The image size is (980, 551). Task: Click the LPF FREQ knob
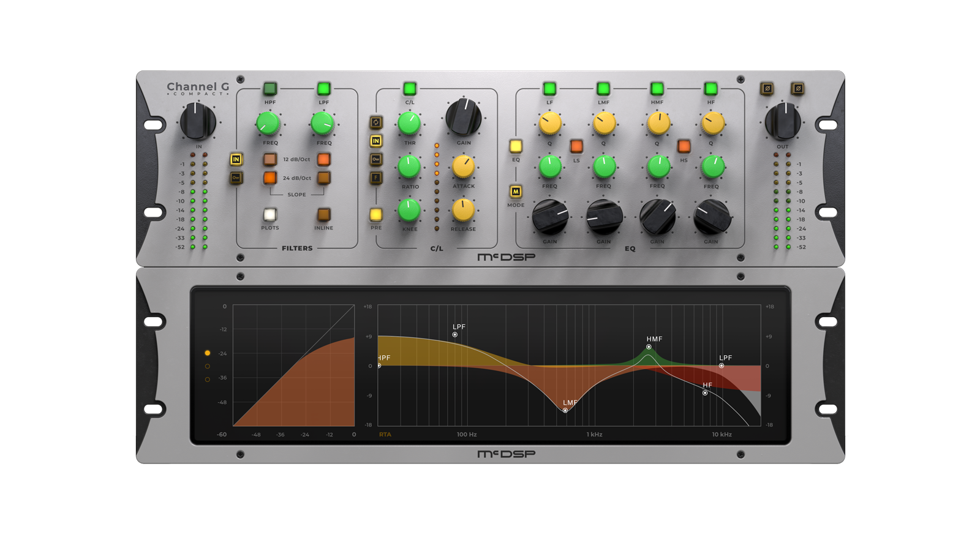[322, 124]
